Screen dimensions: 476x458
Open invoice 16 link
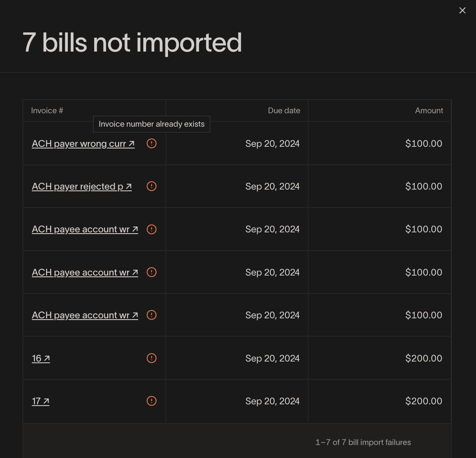41,359
